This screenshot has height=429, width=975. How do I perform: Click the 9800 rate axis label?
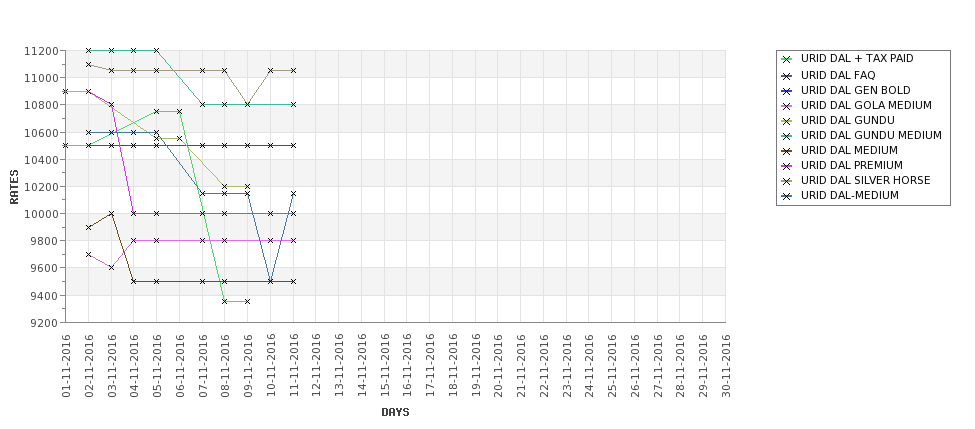(x=45, y=241)
